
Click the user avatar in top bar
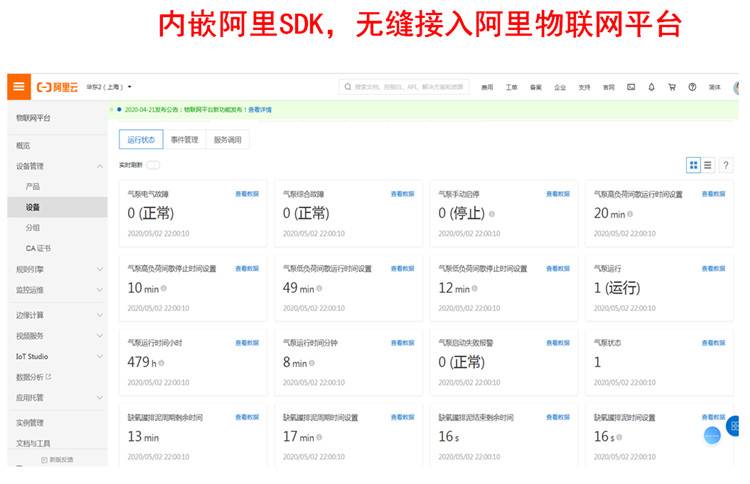(737, 87)
